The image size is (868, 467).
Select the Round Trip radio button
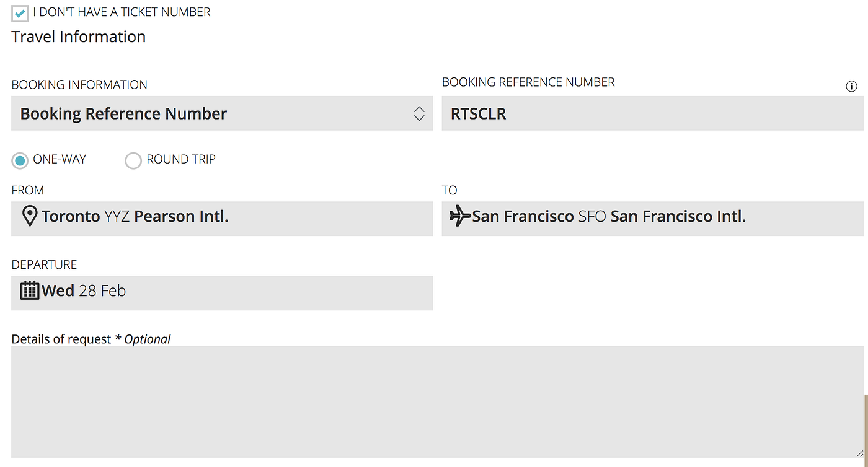coord(133,160)
